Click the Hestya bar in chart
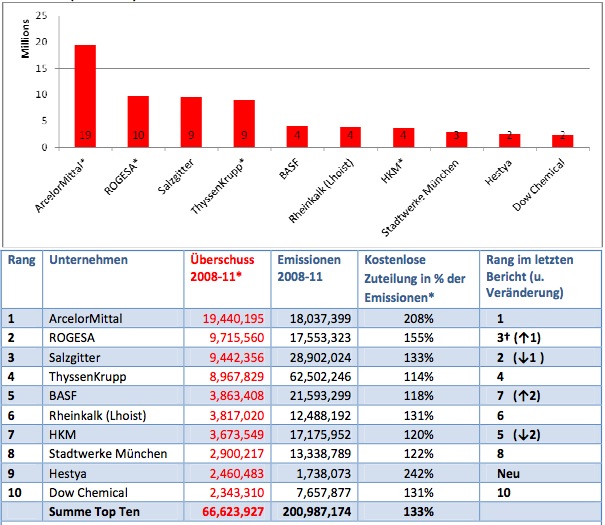Viewport: 605px width, 525px height. click(x=509, y=140)
